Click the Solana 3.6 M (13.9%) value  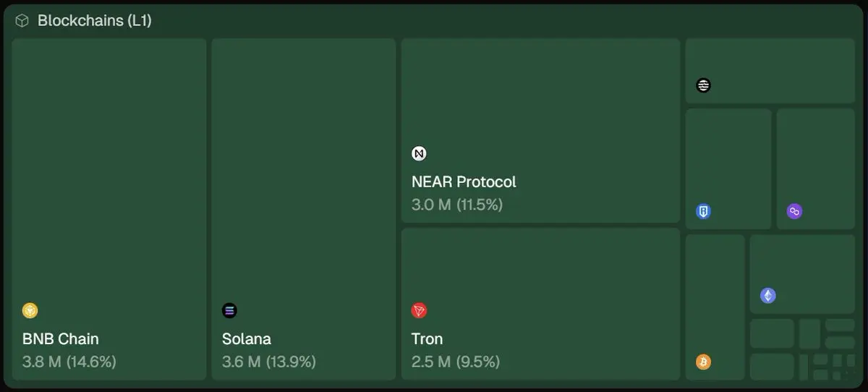tap(268, 362)
